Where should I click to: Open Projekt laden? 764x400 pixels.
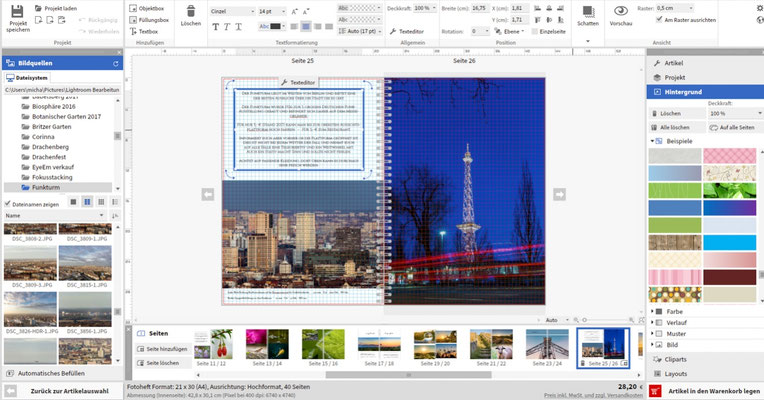click(x=56, y=8)
